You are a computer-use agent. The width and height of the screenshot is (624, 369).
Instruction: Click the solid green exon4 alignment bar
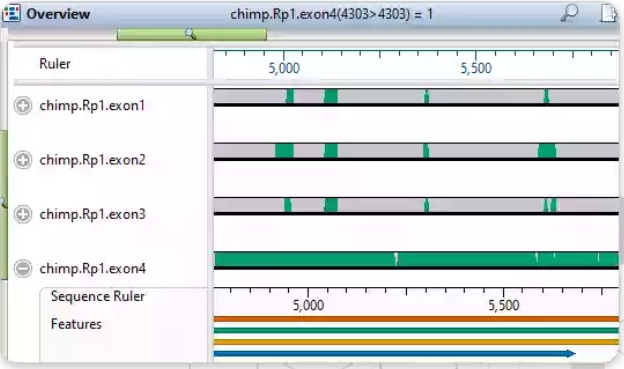(x=416, y=259)
